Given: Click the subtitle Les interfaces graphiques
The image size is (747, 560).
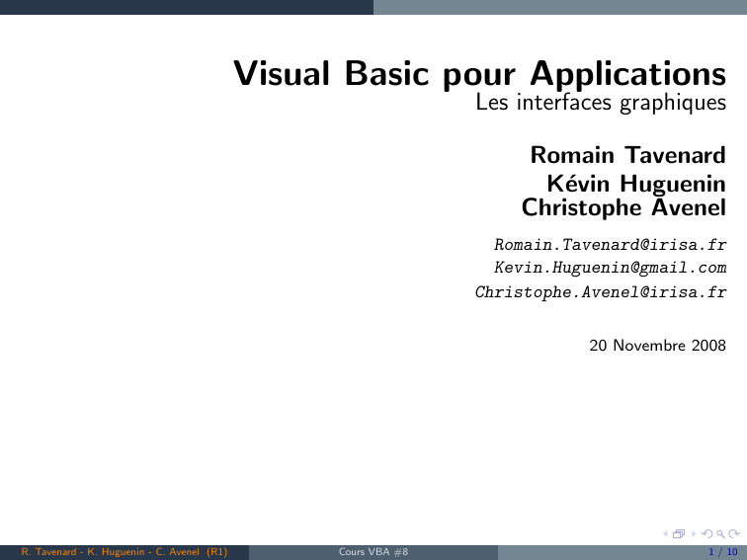Looking at the screenshot, I should 601,103.
